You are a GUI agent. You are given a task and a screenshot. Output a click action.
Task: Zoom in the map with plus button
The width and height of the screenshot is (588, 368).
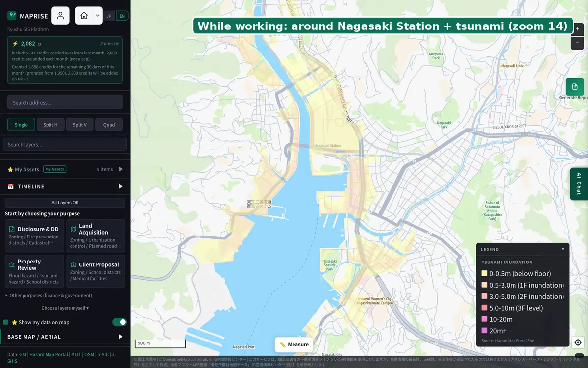(577, 29)
